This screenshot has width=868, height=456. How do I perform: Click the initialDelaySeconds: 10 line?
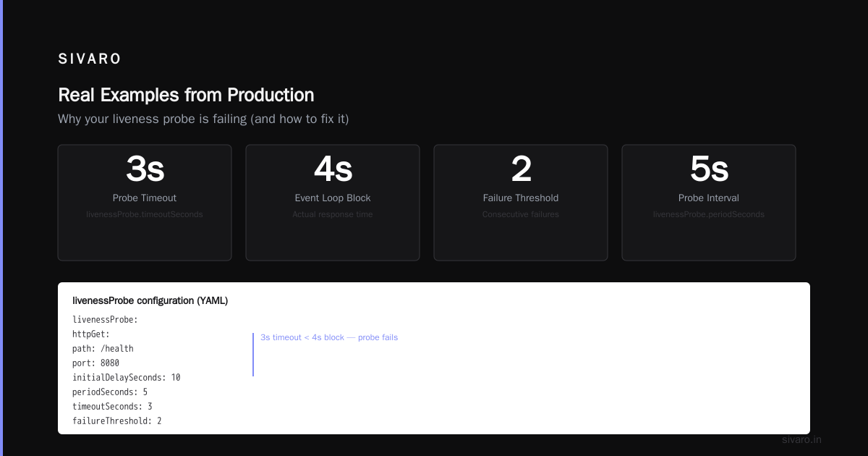click(x=127, y=377)
